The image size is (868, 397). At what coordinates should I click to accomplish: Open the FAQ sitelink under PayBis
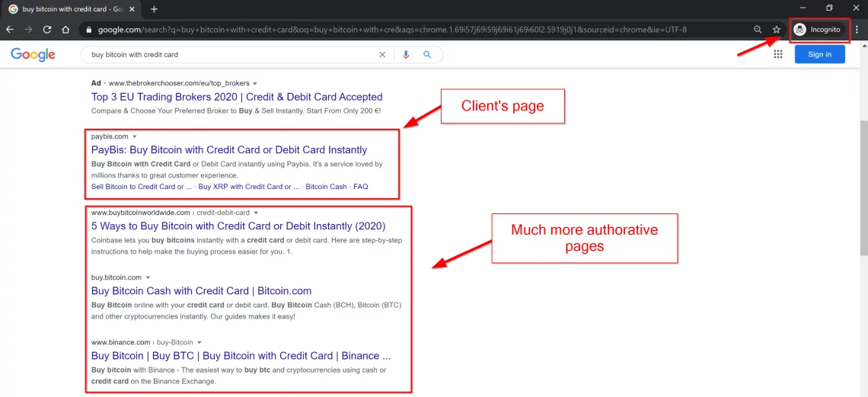point(360,187)
